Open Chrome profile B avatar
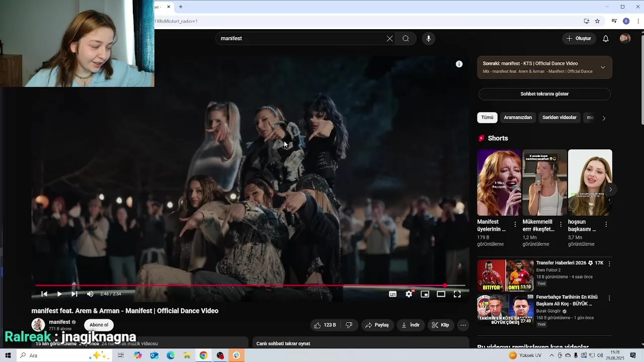 click(x=626, y=21)
